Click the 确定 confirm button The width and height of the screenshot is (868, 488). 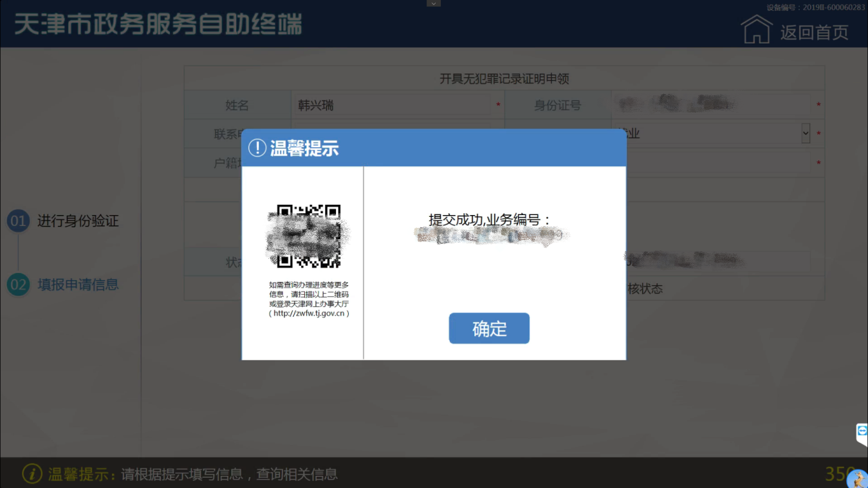pyautogui.click(x=489, y=328)
